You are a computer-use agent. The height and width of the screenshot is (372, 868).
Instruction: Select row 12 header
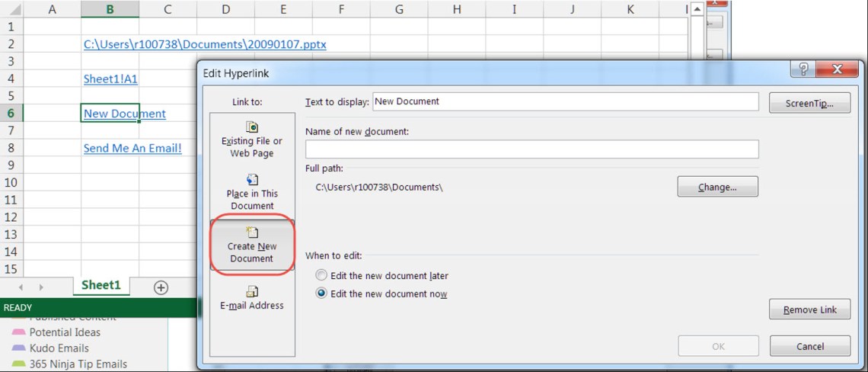click(x=11, y=216)
